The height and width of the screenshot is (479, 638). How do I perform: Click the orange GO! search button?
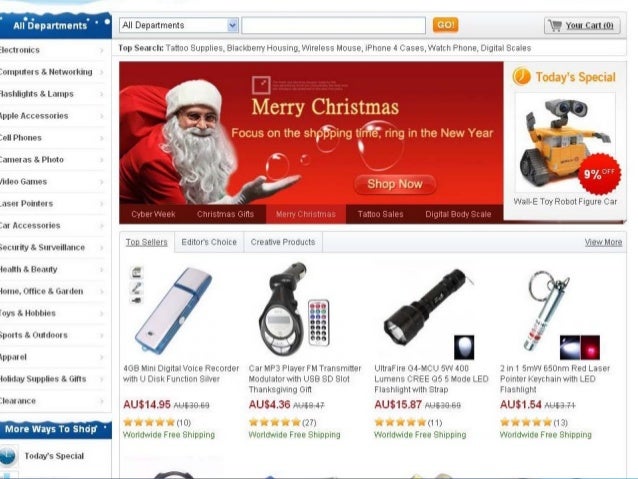446,25
